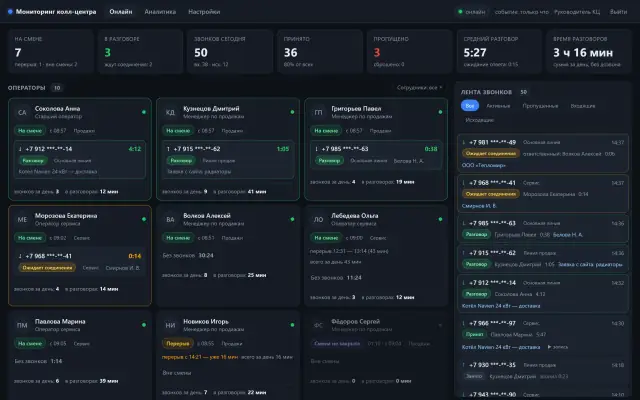The height and width of the screenshot is (400, 640).
Task: Filter call feed by Входящие
Action: pos(583,106)
